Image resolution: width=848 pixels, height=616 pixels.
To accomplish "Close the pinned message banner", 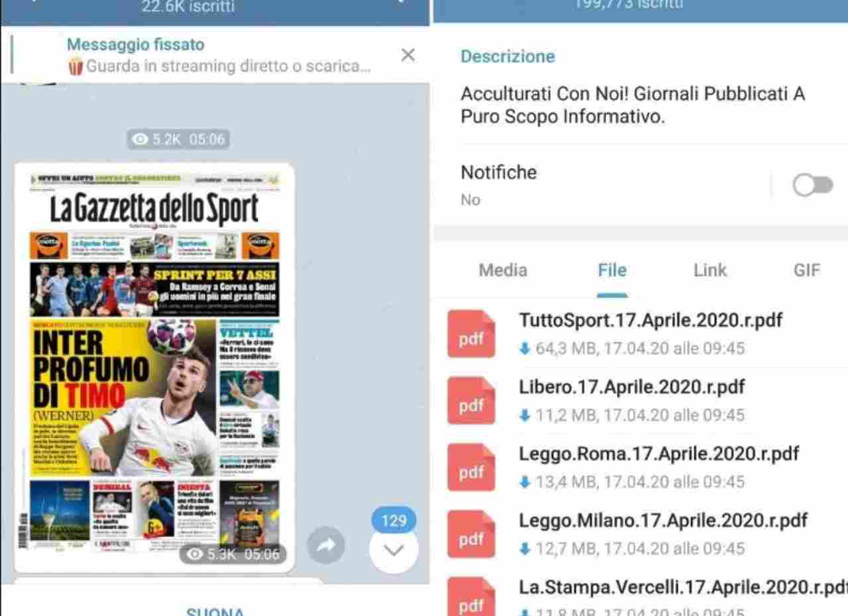I will point(408,55).
